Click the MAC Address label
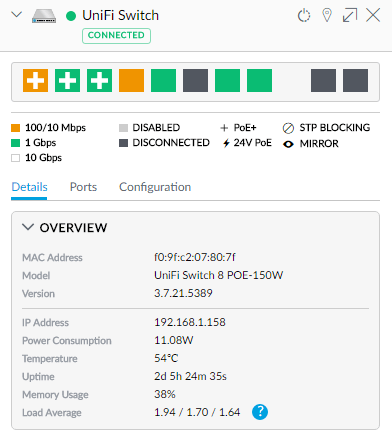392x434 pixels. click(x=52, y=258)
